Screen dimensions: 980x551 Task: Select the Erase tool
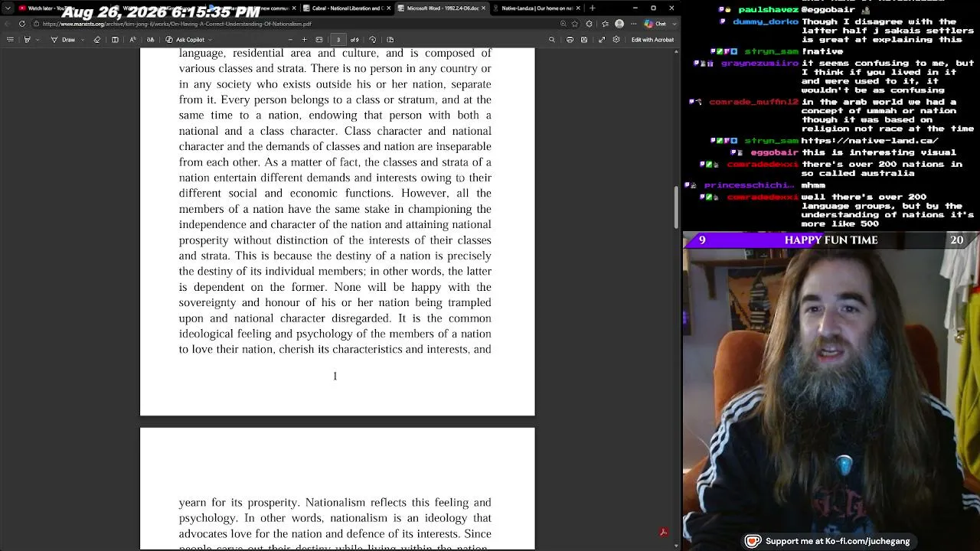click(x=99, y=40)
